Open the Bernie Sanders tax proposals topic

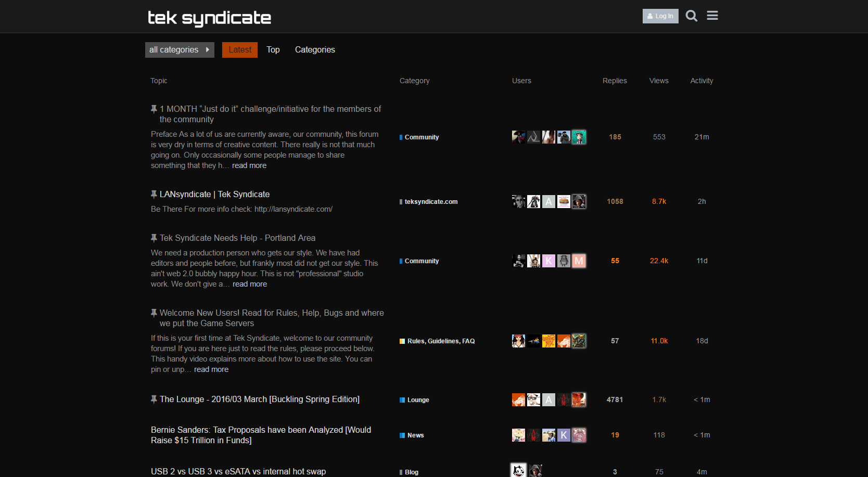pyautogui.click(x=260, y=435)
